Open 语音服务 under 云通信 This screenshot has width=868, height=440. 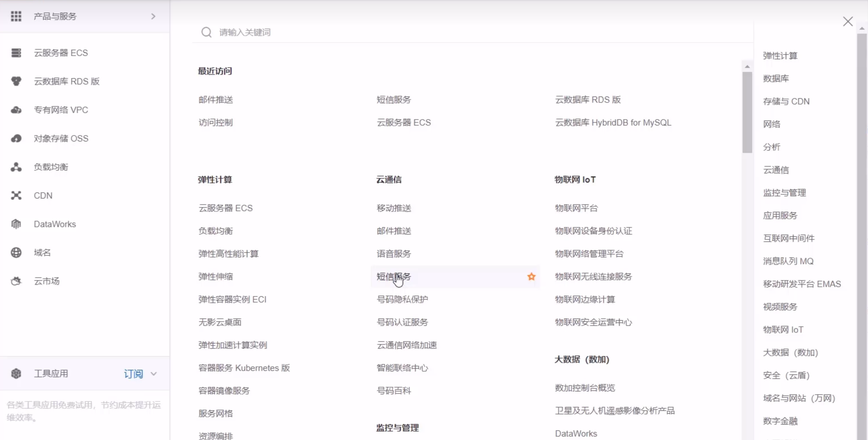pos(394,254)
